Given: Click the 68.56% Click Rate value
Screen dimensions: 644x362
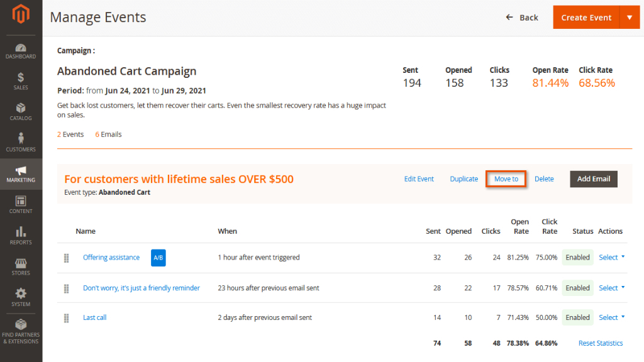Looking at the screenshot, I should pyautogui.click(x=597, y=83).
